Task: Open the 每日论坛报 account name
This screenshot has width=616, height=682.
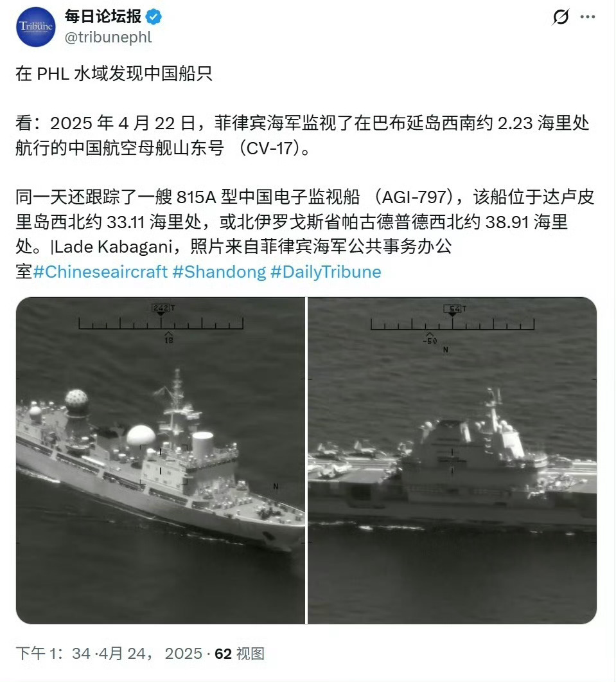Action: pyautogui.click(x=103, y=17)
